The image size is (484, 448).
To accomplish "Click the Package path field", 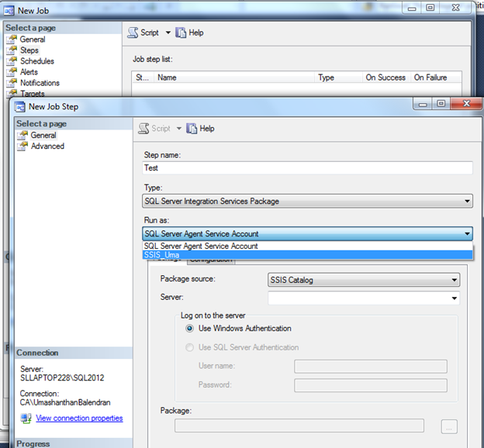I will click(x=299, y=426).
